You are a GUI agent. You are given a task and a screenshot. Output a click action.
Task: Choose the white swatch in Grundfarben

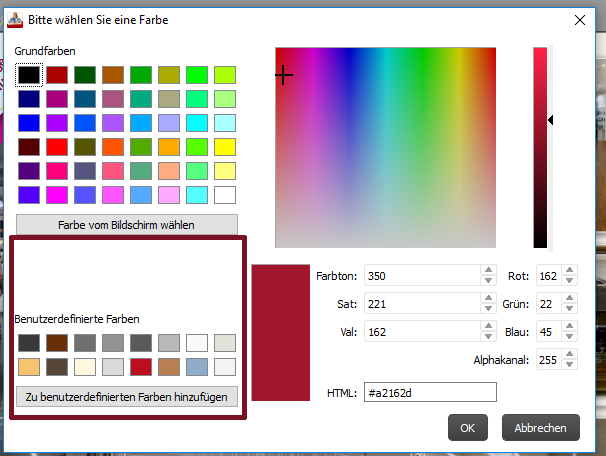pyautogui.click(x=225, y=195)
